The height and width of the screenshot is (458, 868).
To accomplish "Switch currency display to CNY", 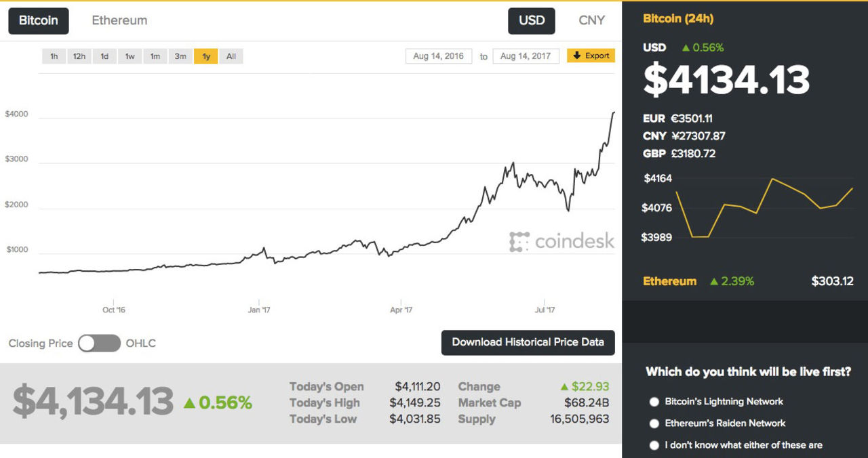I will coord(591,20).
